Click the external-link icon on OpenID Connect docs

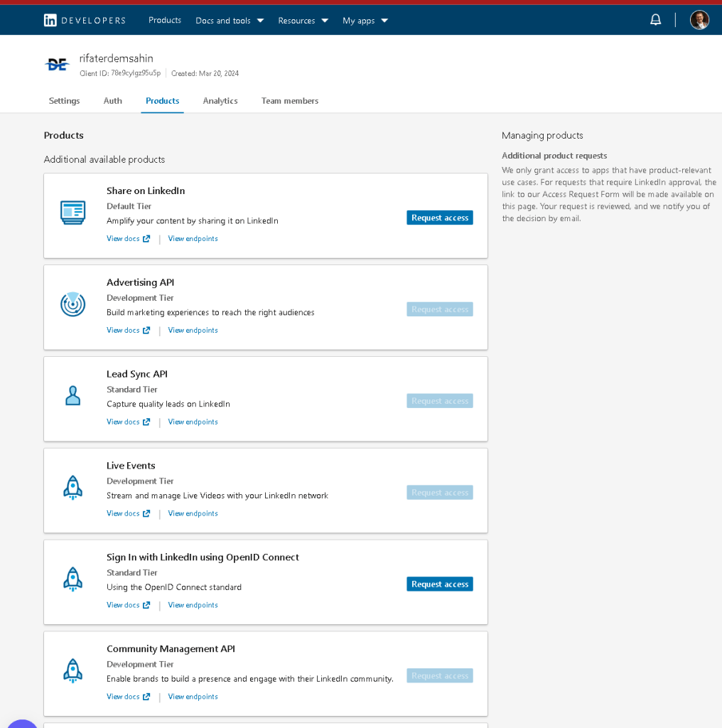(x=146, y=605)
